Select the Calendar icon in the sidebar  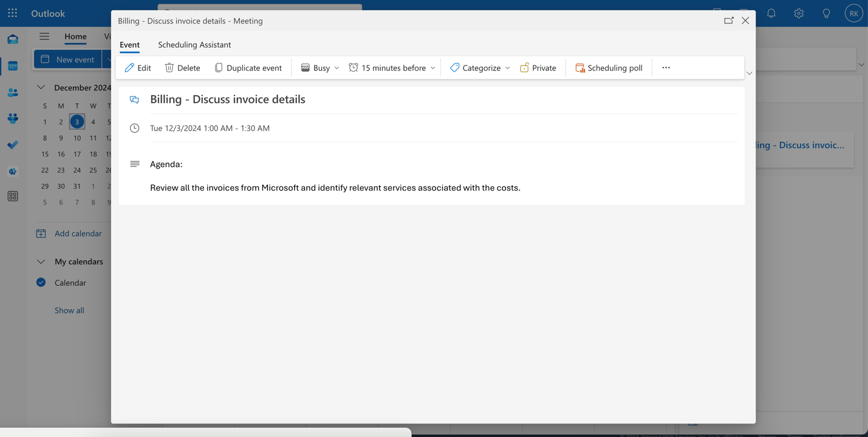tap(13, 66)
